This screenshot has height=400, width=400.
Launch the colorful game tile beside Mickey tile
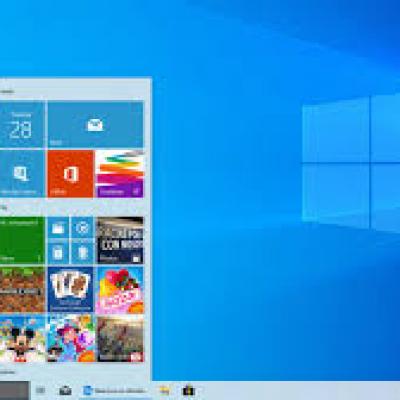pyautogui.click(x=70, y=339)
